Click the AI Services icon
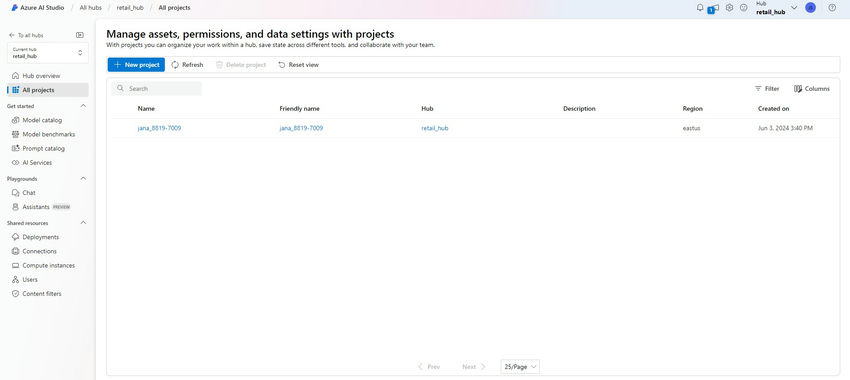 15,163
